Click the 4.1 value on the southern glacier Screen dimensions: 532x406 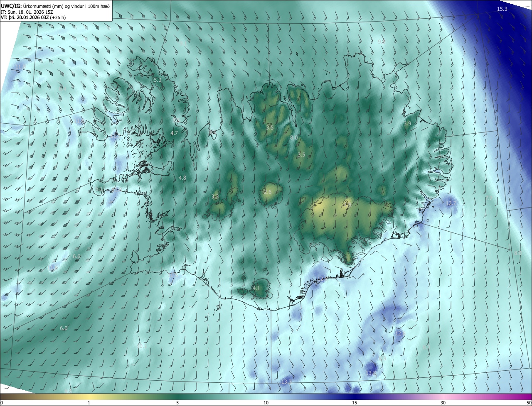[256, 288]
